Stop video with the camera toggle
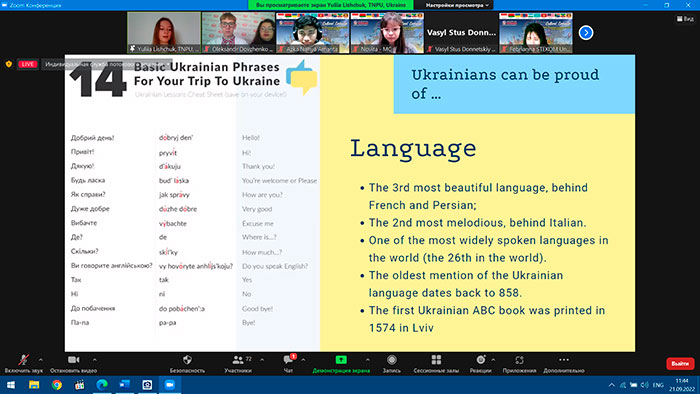This screenshot has height=394, width=700. click(x=74, y=360)
